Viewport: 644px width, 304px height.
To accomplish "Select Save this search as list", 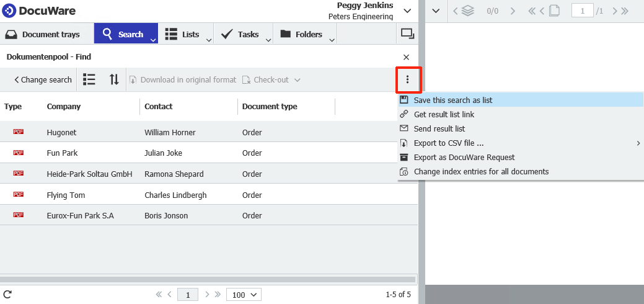I will (x=453, y=100).
